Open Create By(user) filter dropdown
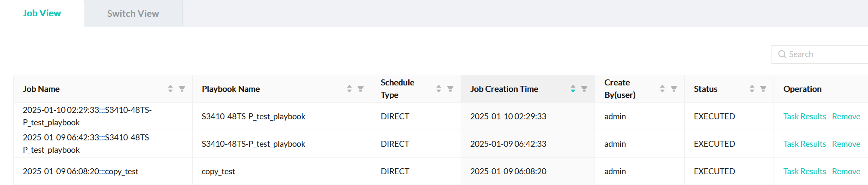This screenshot has height=185, width=868. click(x=674, y=89)
